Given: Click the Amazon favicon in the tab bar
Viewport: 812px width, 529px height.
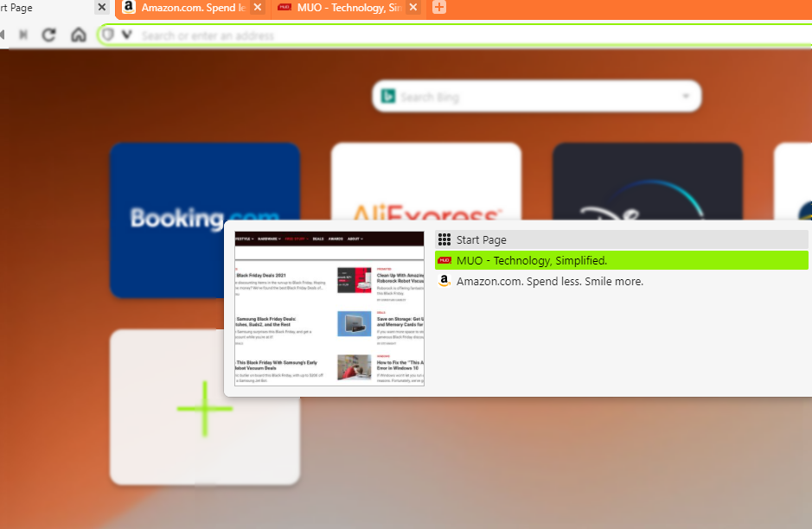Looking at the screenshot, I should point(129,7).
